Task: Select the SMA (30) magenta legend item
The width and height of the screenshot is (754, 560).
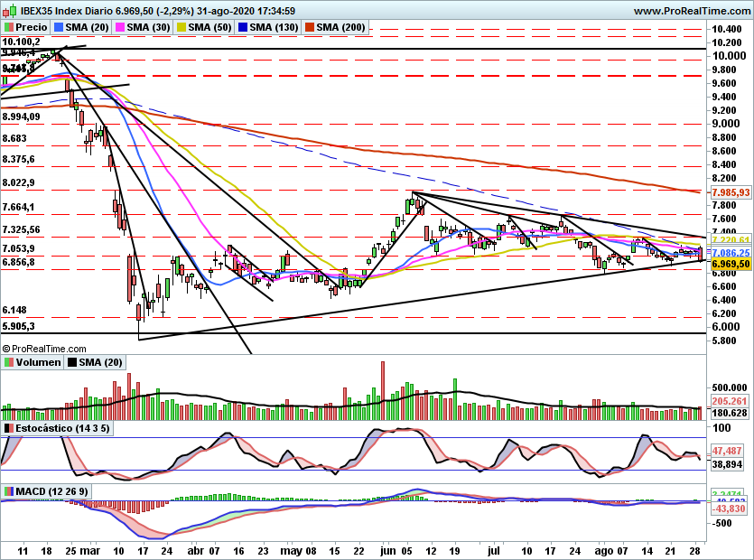Action: click(143, 27)
